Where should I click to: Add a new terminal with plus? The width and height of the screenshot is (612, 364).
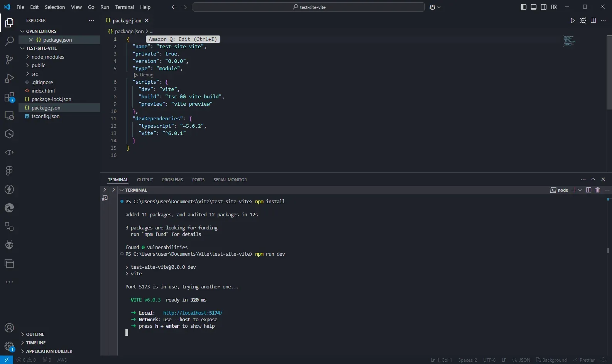pyautogui.click(x=574, y=190)
